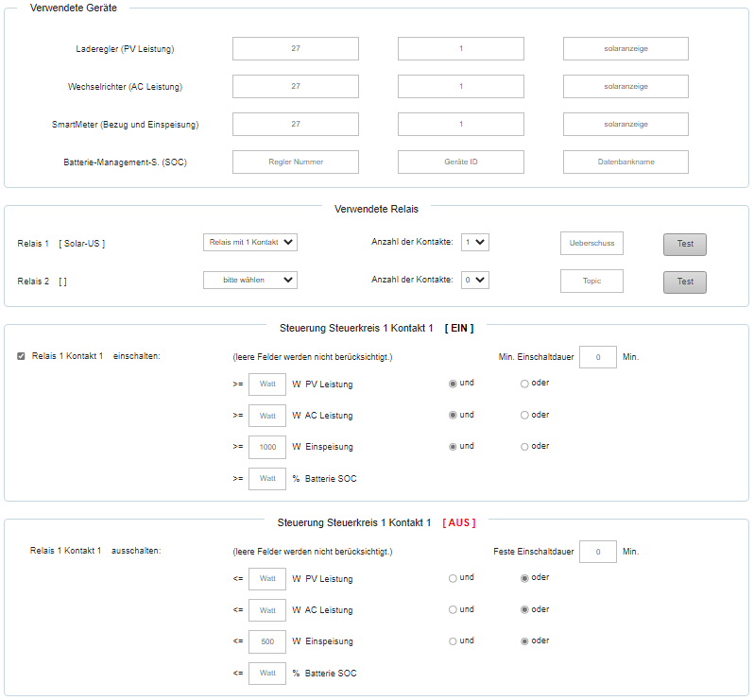Click Feste Einschaltdauer minutes field
Screen dimensions: 754x700
pos(597,552)
